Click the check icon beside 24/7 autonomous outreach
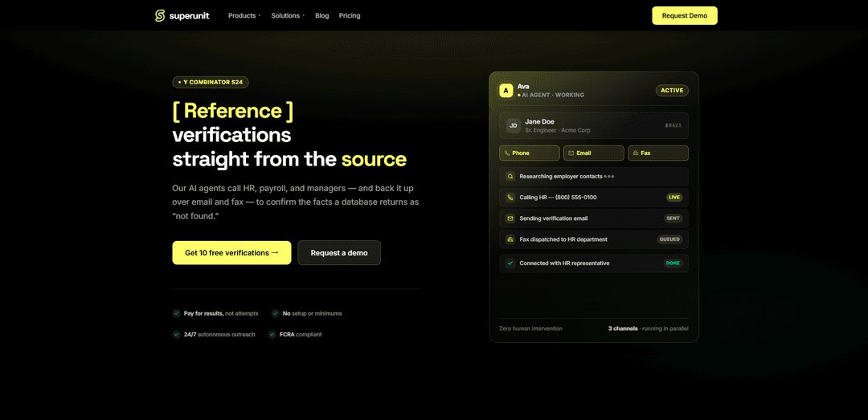The image size is (868, 420). pyautogui.click(x=177, y=334)
